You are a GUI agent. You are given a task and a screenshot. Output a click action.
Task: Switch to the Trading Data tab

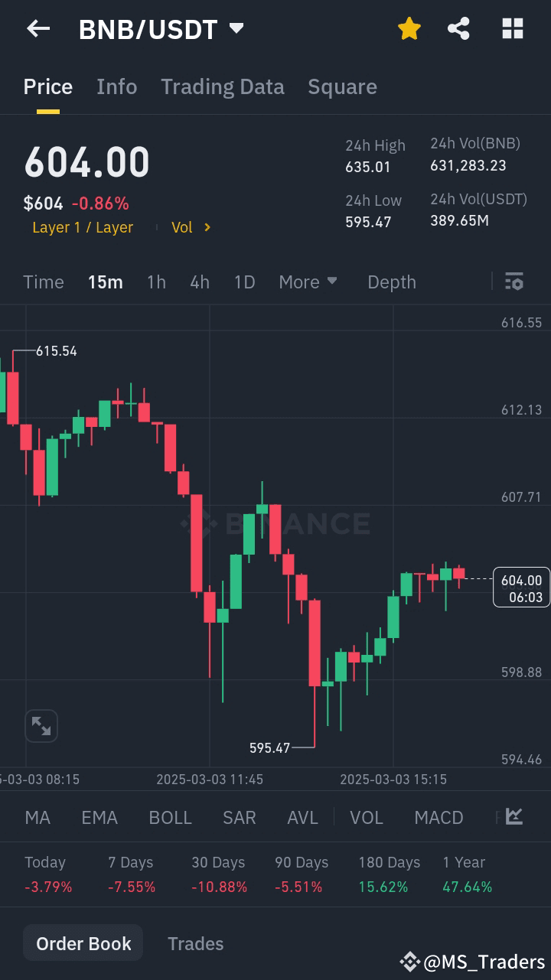coord(222,86)
